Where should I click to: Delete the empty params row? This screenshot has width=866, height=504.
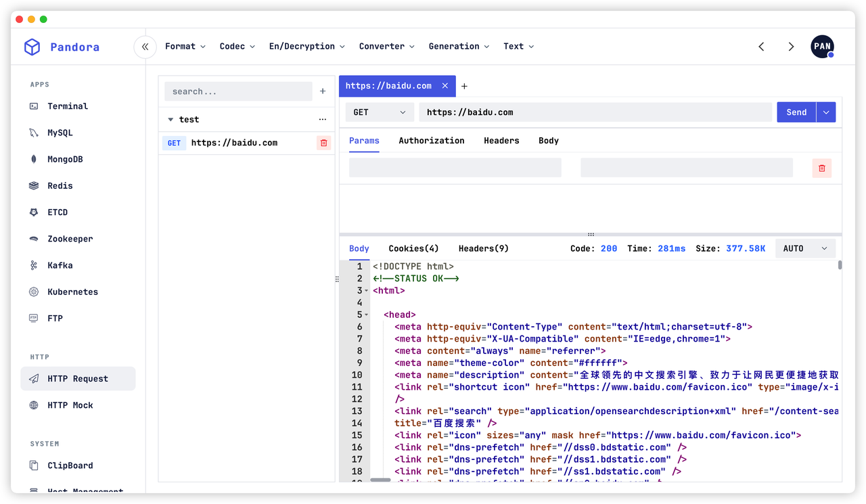point(822,168)
